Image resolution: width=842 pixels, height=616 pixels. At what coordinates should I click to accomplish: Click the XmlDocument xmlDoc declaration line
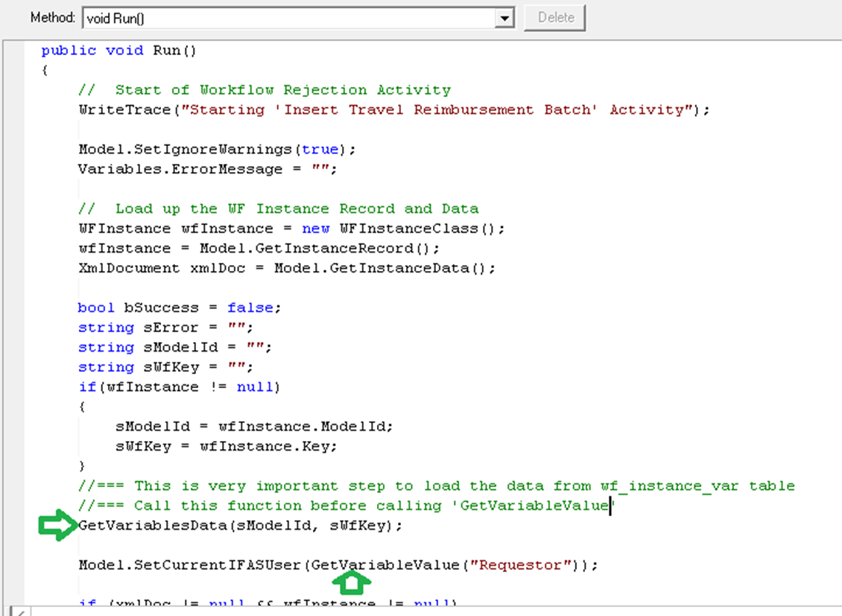pyautogui.click(x=286, y=267)
